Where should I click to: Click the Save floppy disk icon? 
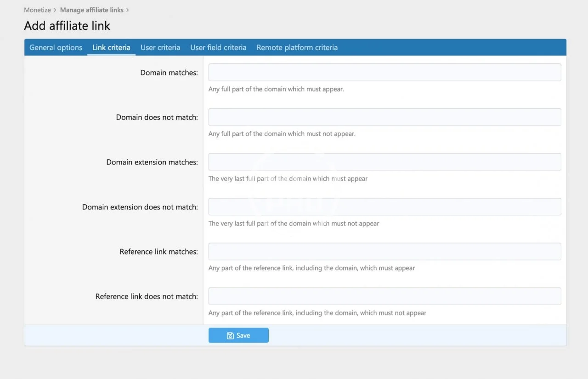pos(230,336)
